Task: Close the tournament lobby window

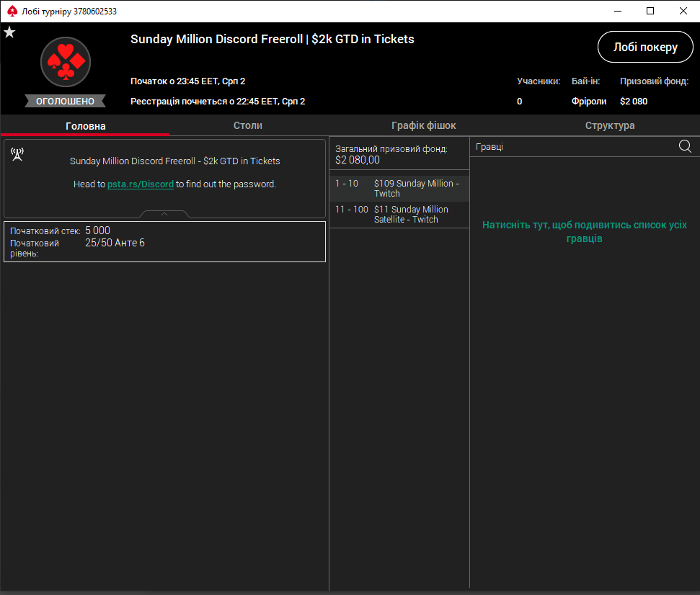Action: click(683, 11)
